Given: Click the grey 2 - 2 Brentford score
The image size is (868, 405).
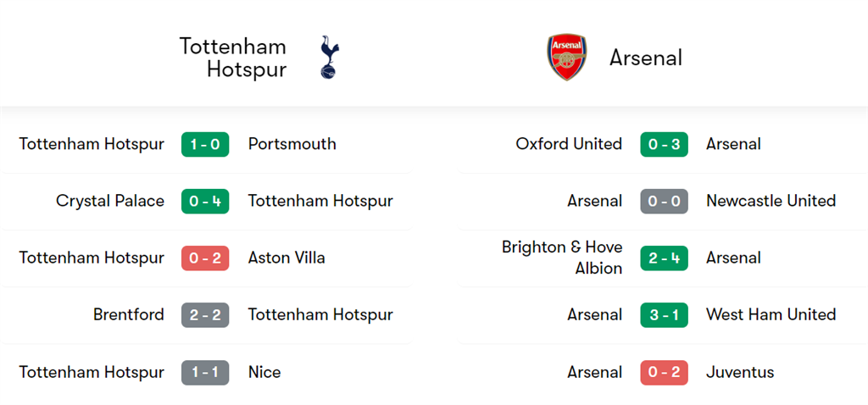Looking at the screenshot, I should 205,314.
